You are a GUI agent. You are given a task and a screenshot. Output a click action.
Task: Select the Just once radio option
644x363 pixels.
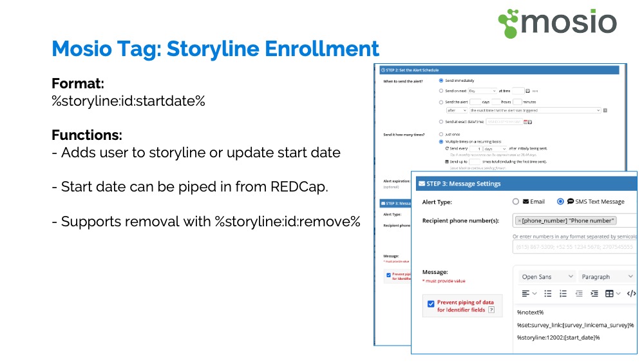tap(441, 134)
